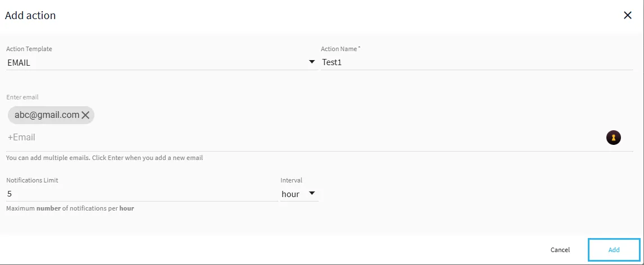Expand the Action Template dropdown arrow
644x265 pixels.
pos(312,62)
